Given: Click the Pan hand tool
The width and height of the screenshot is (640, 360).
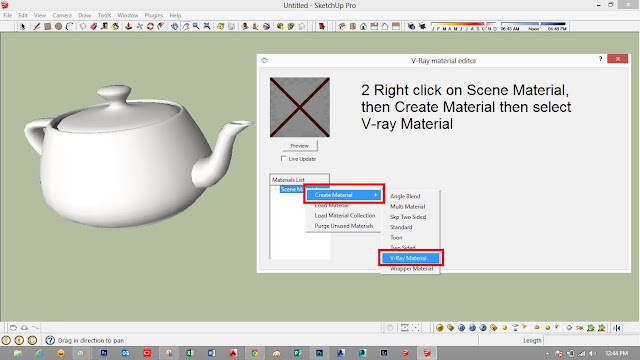Looking at the screenshot, I should 186,27.
